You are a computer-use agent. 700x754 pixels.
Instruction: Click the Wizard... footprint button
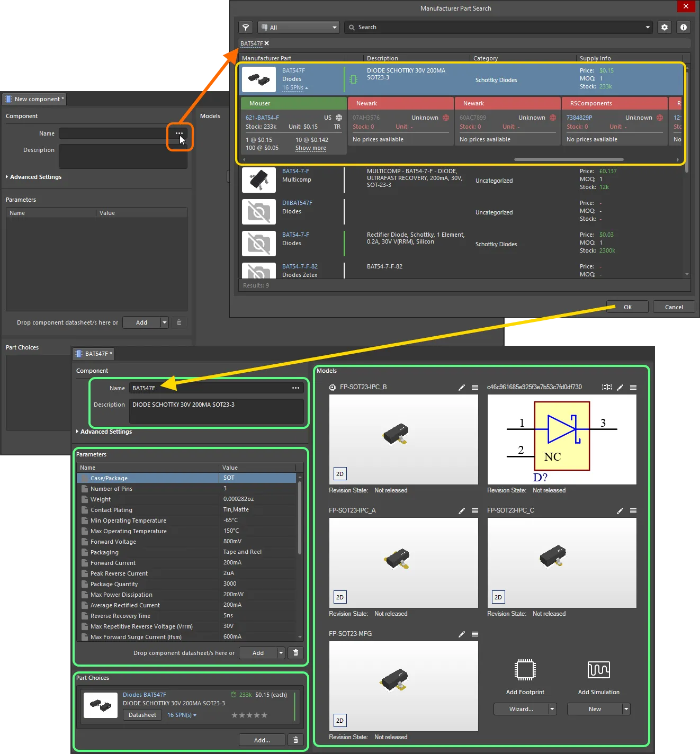[x=521, y=709]
